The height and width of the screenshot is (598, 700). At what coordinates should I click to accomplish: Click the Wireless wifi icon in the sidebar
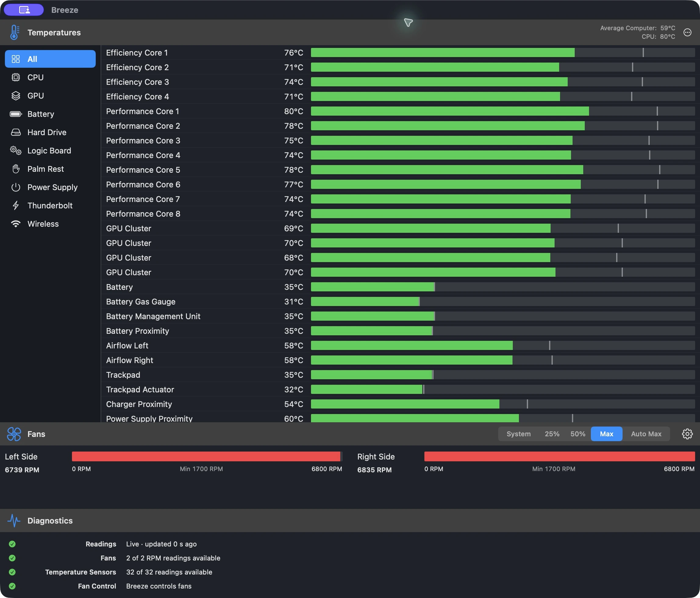16,224
